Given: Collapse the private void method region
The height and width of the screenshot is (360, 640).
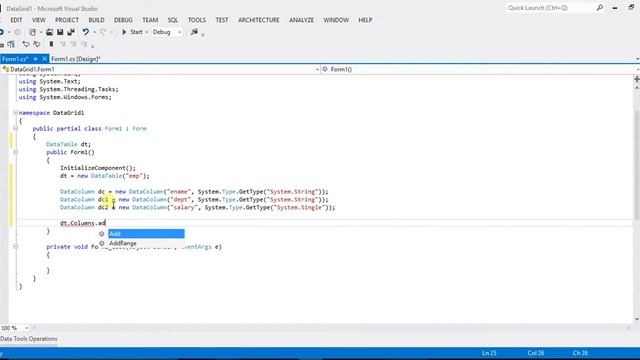Looking at the screenshot, I should coord(15,247).
